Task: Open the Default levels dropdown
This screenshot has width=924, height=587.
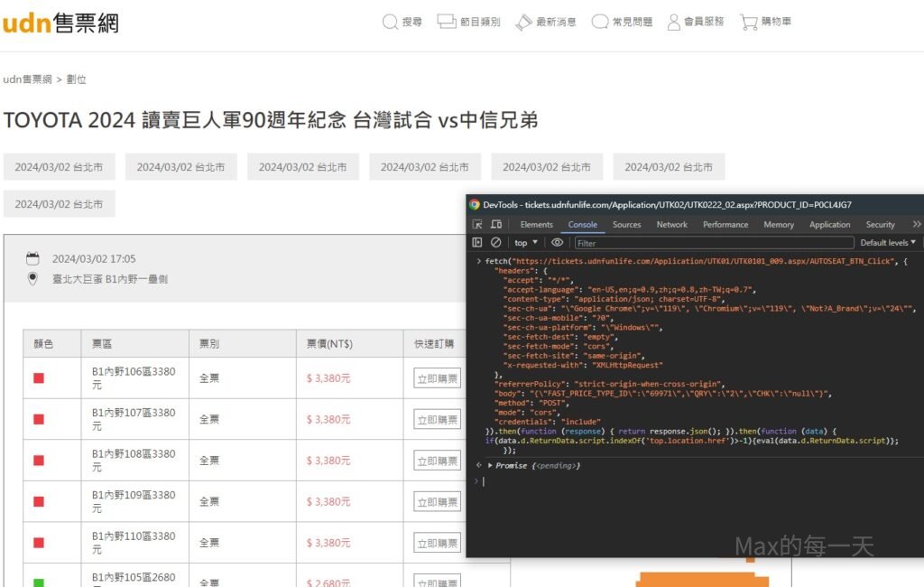Action: 888,243
